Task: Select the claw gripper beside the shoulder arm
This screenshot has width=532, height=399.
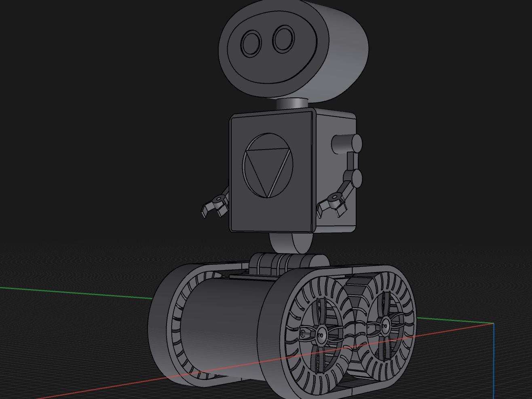Action: (x=332, y=205)
